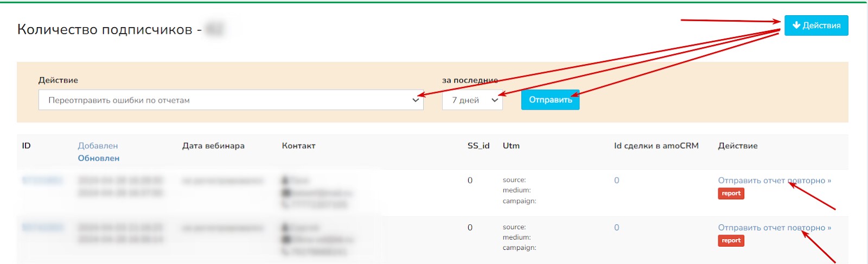Open the first row subscriber ID link
Image resolution: width=868 pixels, height=264 pixels.
[42, 180]
